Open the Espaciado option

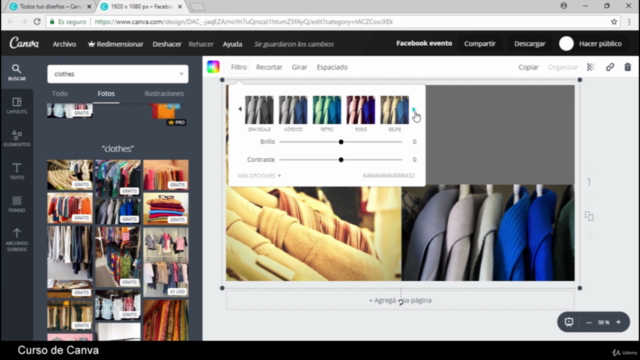tap(332, 67)
